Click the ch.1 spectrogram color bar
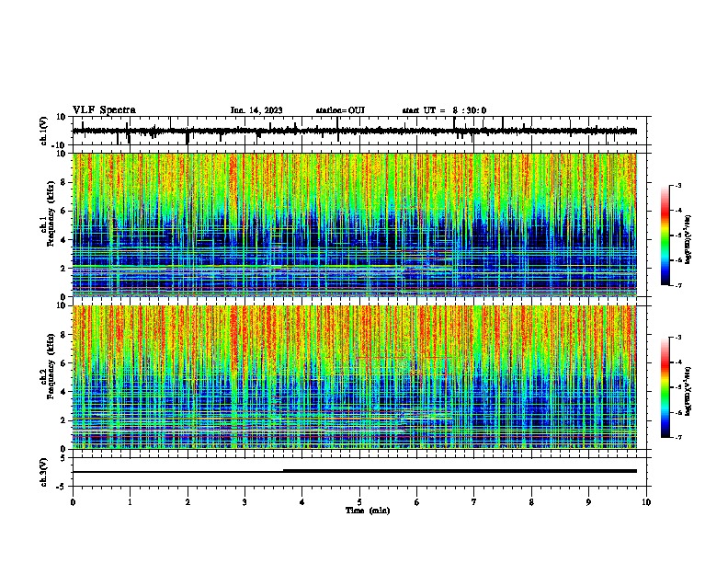The height and width of the screenshot is (563, 728). [x=665, y=236]
